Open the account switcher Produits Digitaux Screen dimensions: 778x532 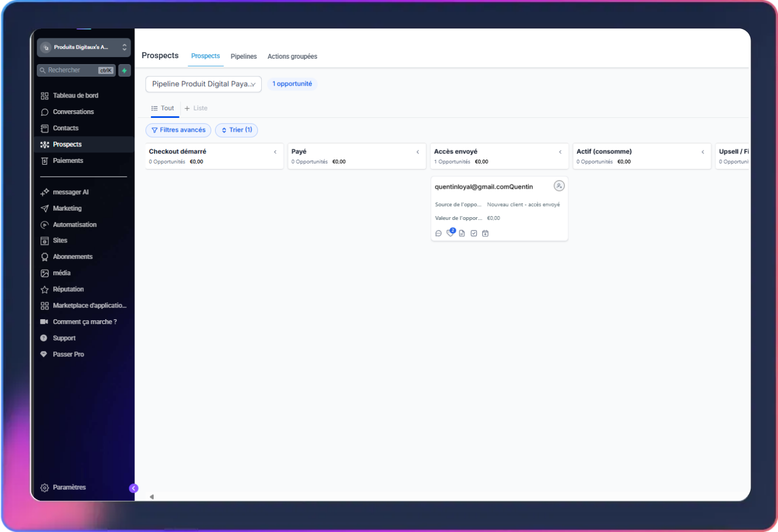pos(83,48)
